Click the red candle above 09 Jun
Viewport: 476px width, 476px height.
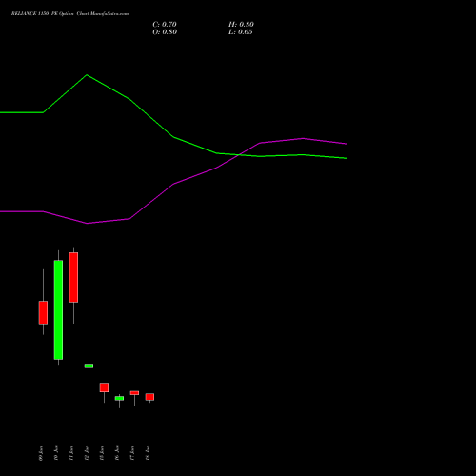pos(43,312)
